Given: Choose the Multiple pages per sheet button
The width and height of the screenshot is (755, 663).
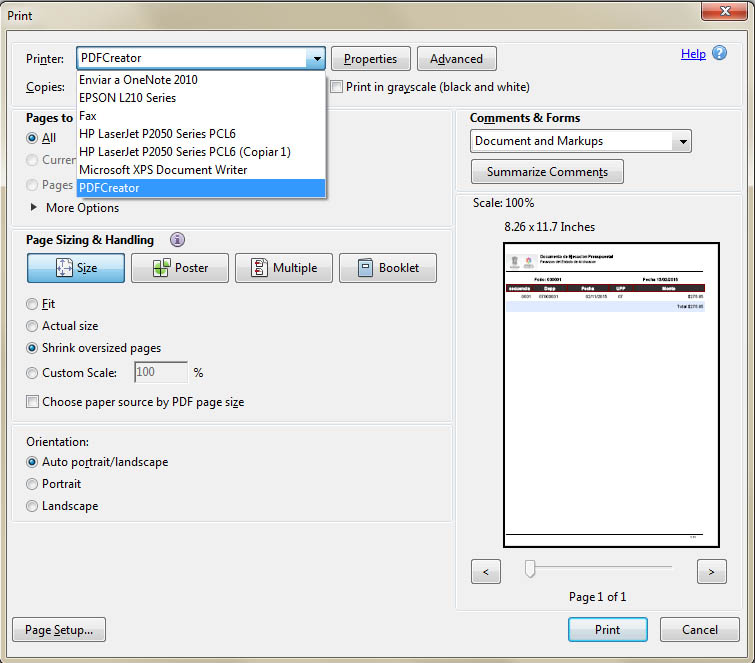Looking at the screenshot, I should coord(284,268).
